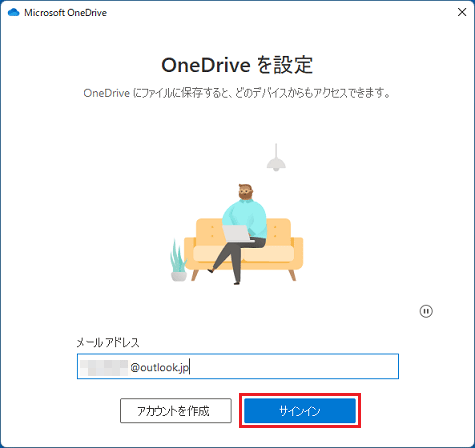Click the メール アドレス label

pos(108,342)
